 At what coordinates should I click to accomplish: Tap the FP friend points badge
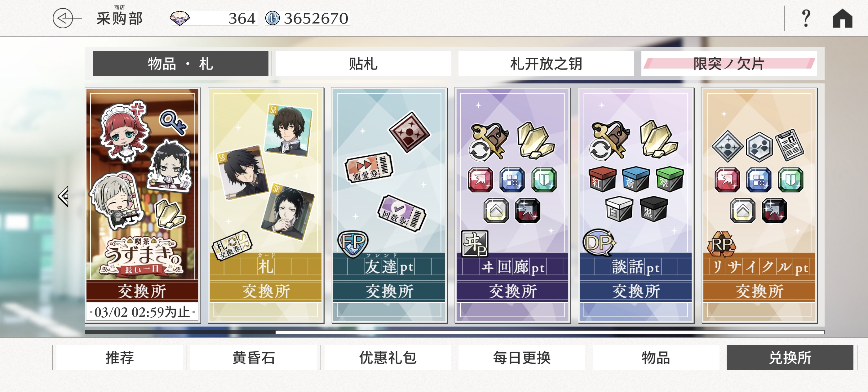tap(353, 244)
